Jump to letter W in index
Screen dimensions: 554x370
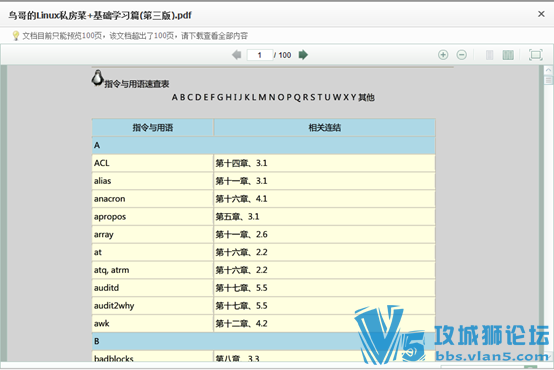[337, 97]
